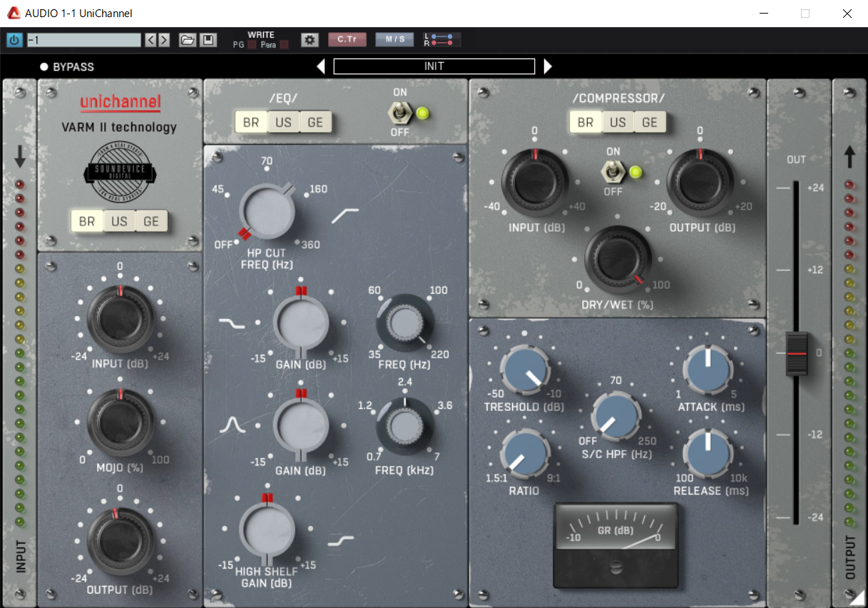Screen dimensions: 868x608
Task: Go to previous host preset arrow
Action: (150, 40)
